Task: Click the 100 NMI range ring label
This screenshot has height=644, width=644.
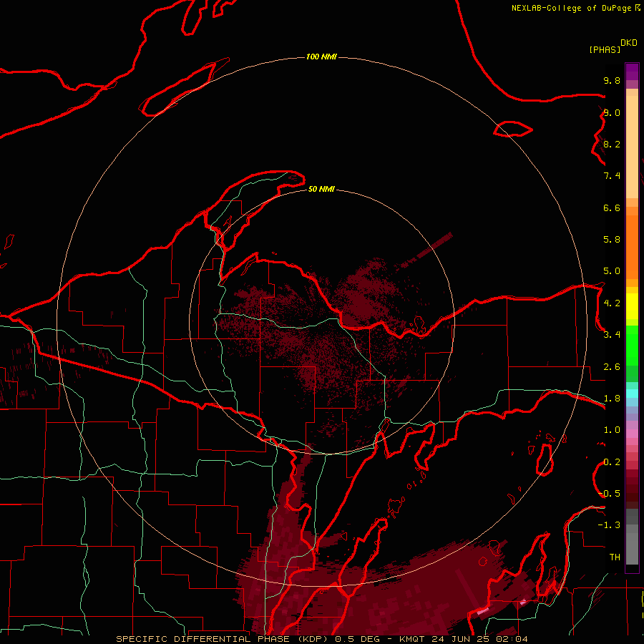Action: click(321, 57)
